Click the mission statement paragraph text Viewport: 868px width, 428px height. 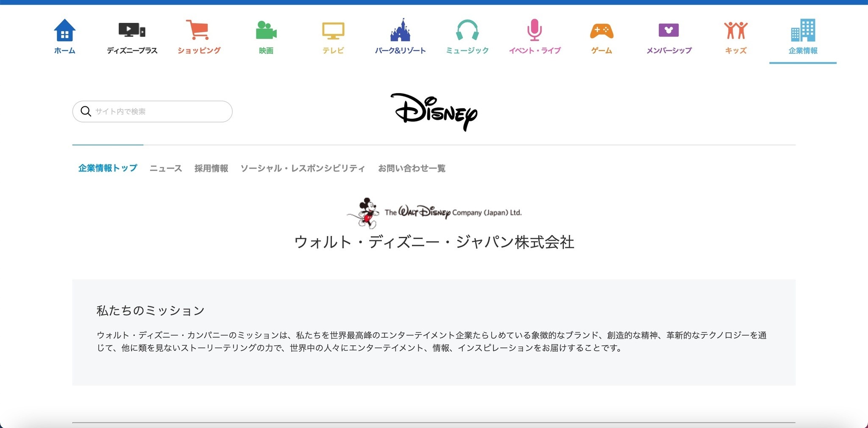click(x=431, y=342)
